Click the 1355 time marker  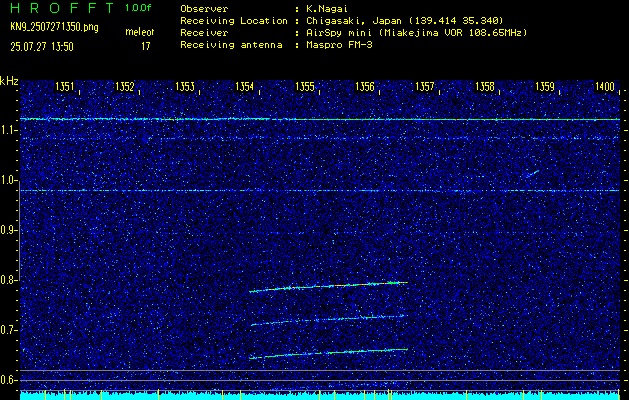305,87
